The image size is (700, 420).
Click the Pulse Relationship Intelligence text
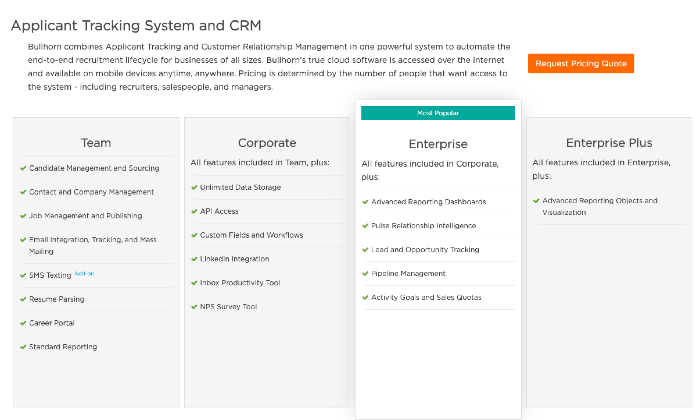(x=424, y=226)
